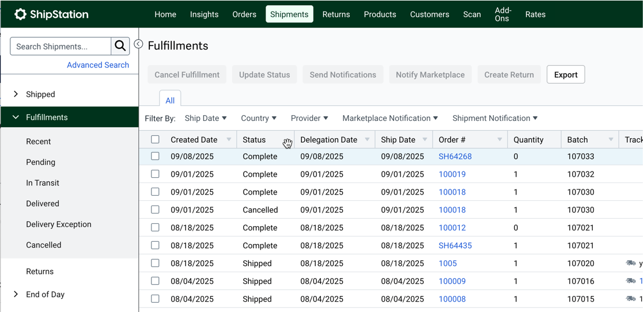Open order link SH64268
This screenshot has height=312, width=644.
click(x=455, y=157)
